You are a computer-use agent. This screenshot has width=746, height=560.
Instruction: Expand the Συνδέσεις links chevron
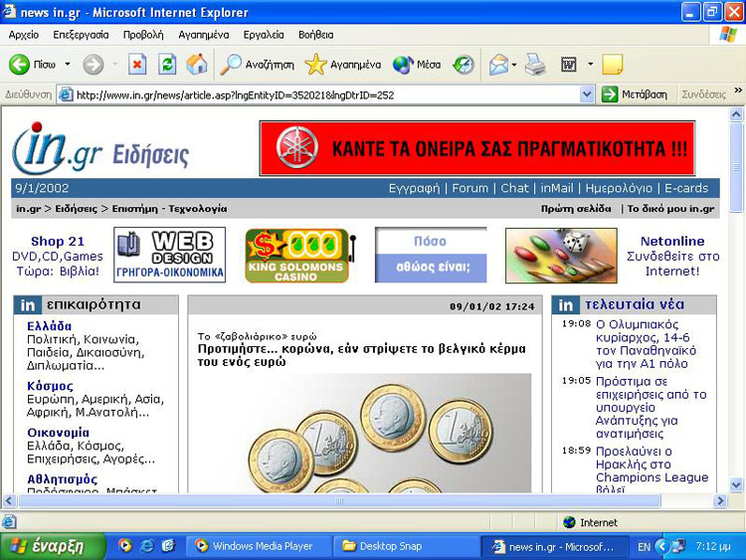point(738,90)
